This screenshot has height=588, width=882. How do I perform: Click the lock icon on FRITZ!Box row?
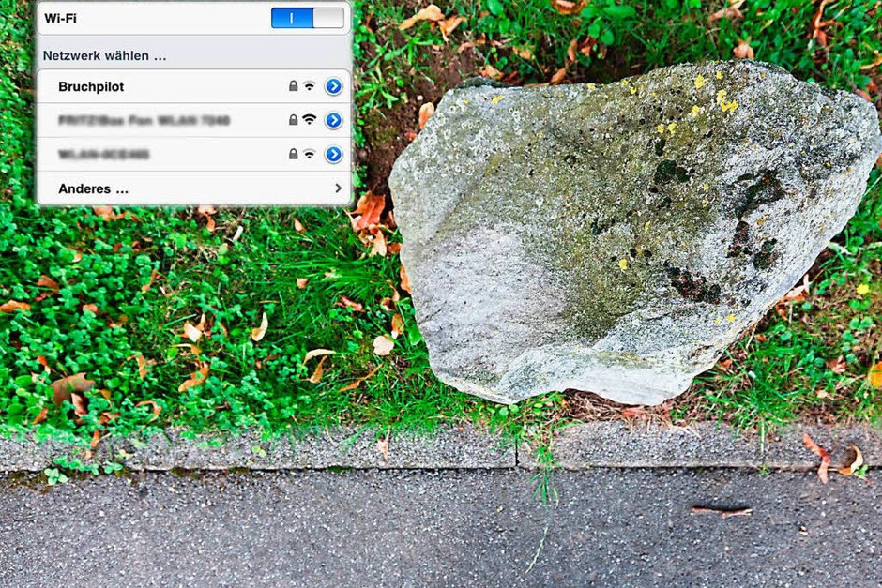[x=293, y=120]
